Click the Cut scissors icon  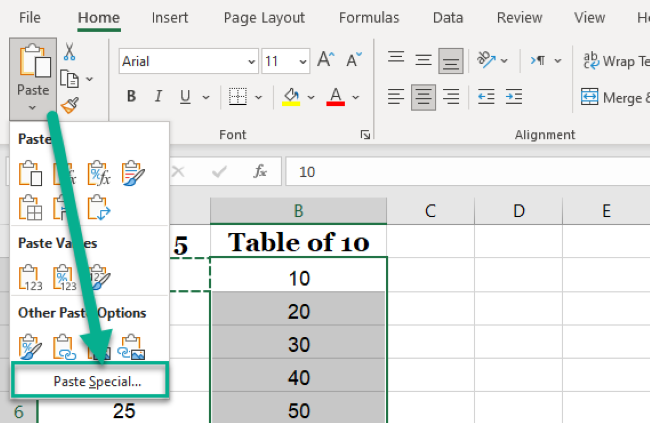[x=69, y=51]
